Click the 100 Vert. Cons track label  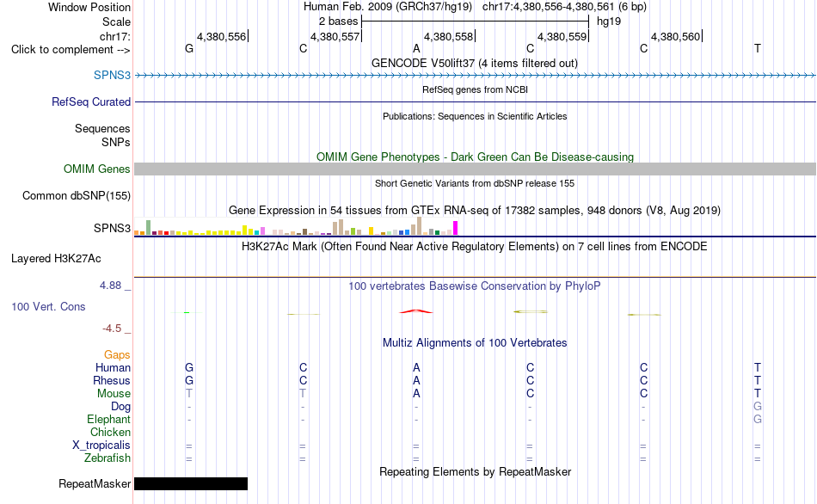click(48, 306)
